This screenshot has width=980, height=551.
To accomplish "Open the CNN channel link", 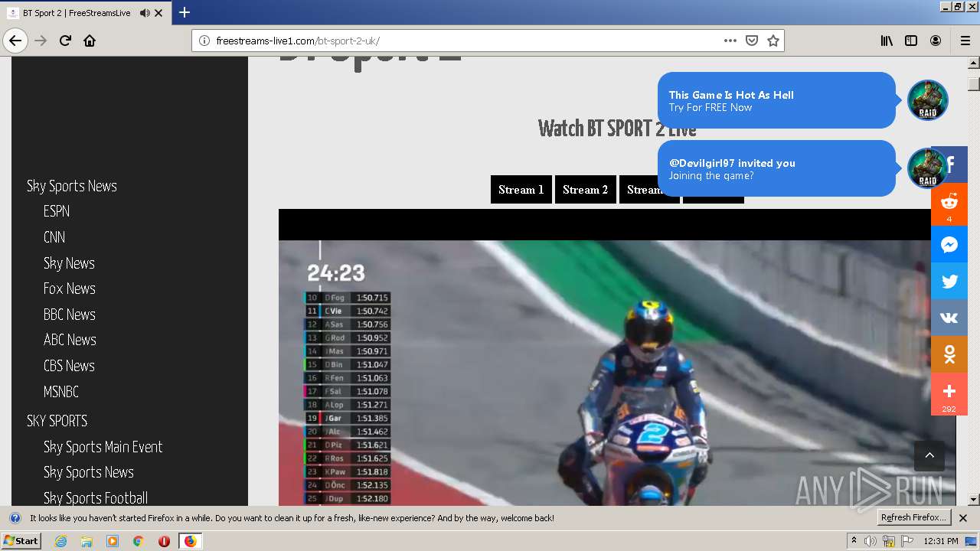I will tap(54, 237).
